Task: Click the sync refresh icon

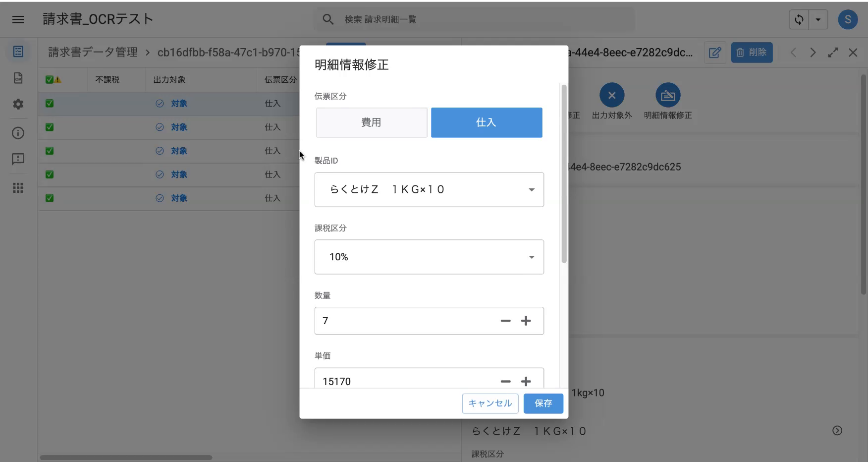Action: (799, 20)
